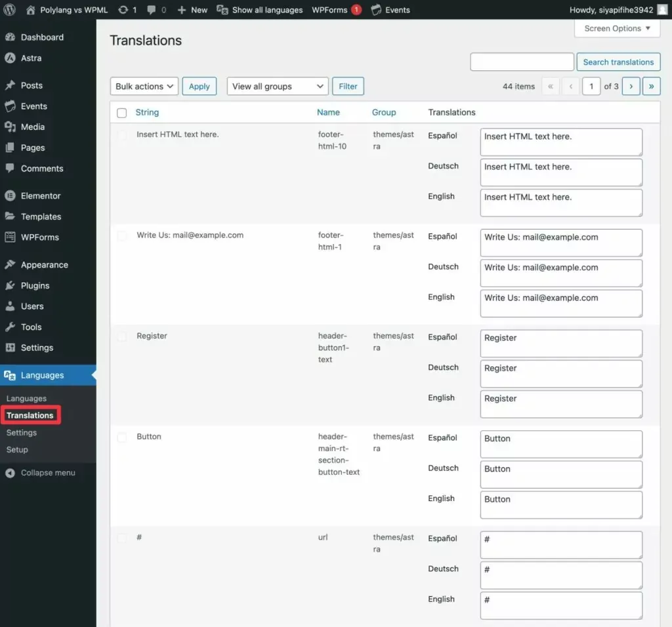
Task: Click the Español field for Write Us string
Action: coord(561,243)
